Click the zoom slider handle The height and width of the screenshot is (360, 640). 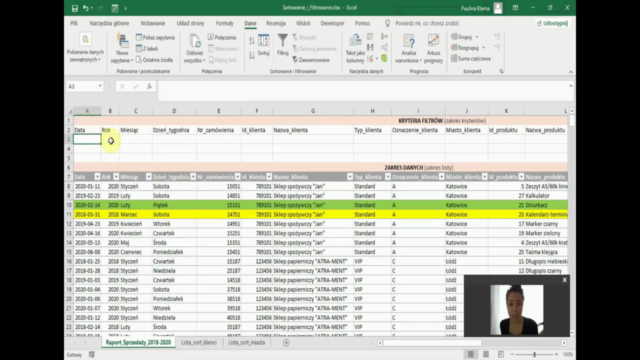point(535,354)
